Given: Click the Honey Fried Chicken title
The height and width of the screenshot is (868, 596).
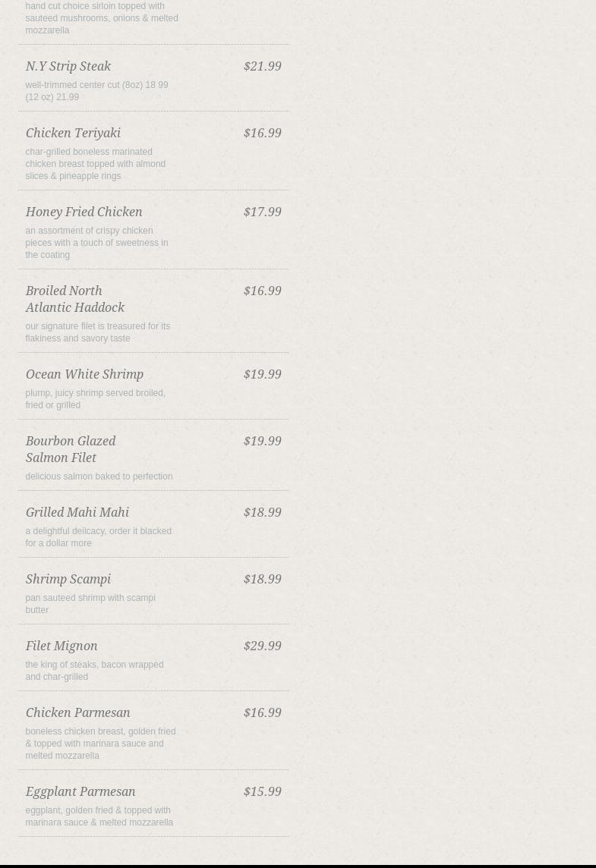Looking at the screenshot, I should click(84, 212).
